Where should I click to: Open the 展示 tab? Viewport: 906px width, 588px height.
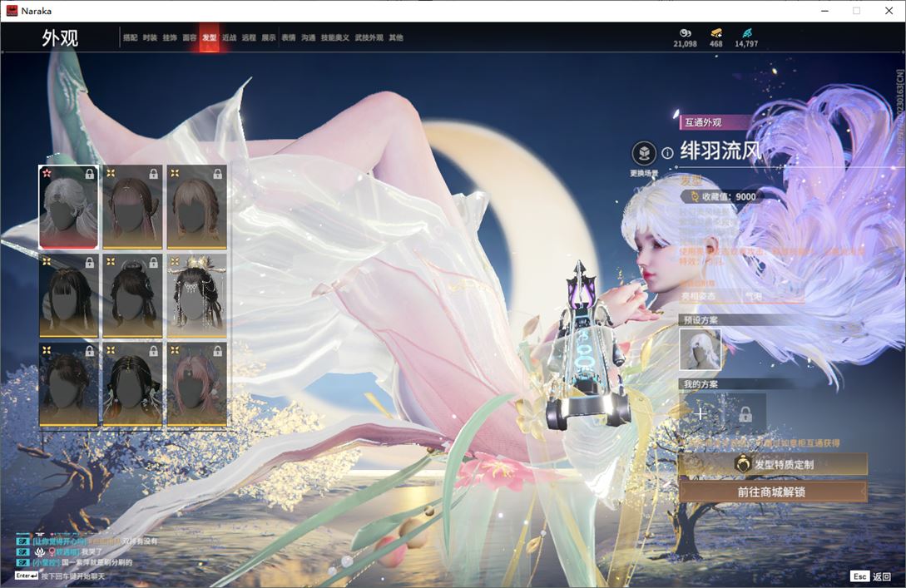[x=269, y=37]
